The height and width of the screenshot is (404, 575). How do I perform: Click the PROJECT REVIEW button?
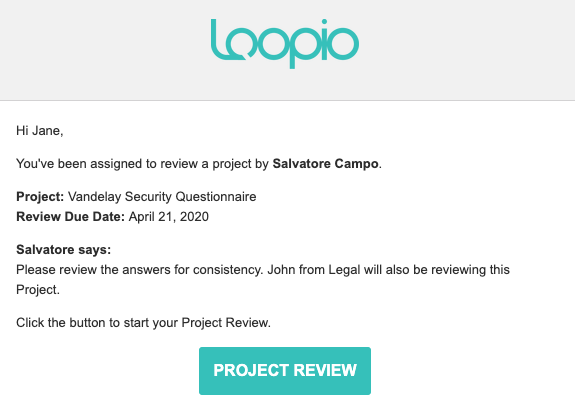[x=285, y=371]
